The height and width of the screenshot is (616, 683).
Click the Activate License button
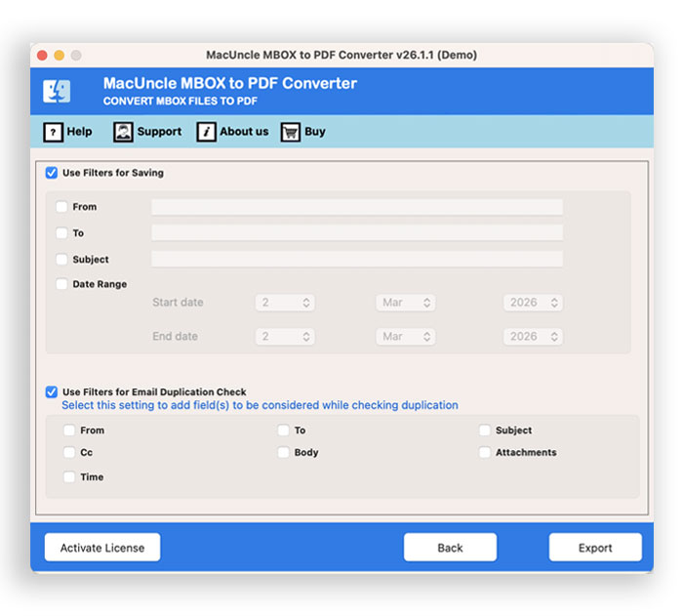pyautogui.click(x=102, y=548)
